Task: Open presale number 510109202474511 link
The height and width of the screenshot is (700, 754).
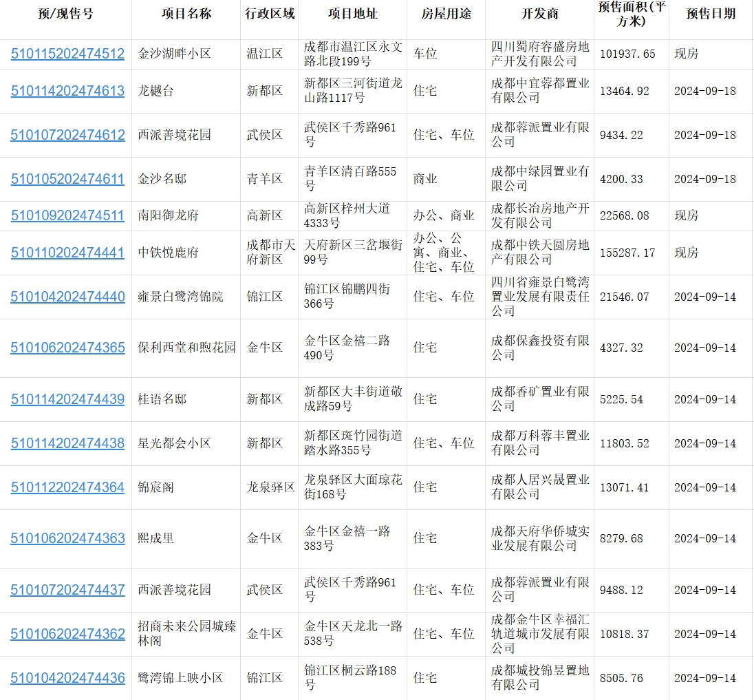Action: 67,215
